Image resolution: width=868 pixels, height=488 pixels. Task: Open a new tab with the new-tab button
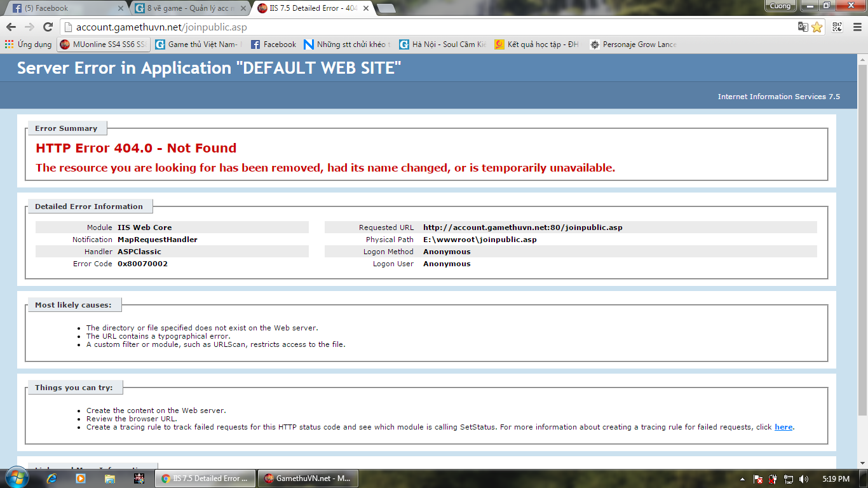(x=386, y=8)
